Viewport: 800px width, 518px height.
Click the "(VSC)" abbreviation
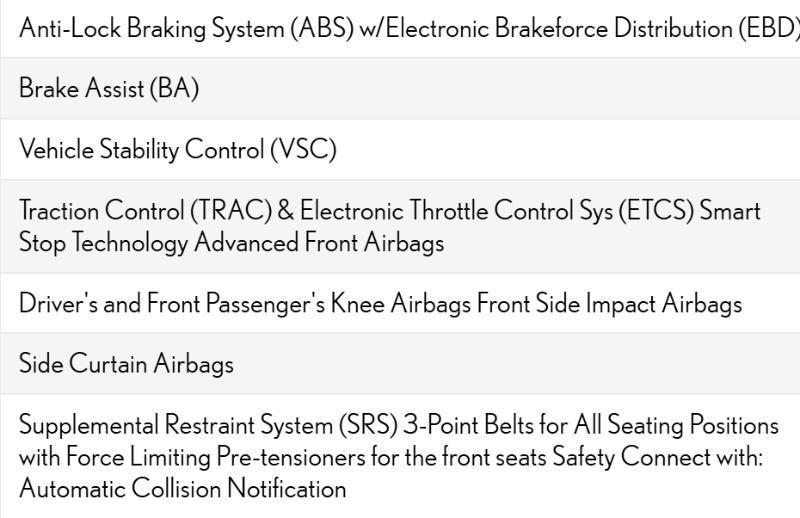303,150
